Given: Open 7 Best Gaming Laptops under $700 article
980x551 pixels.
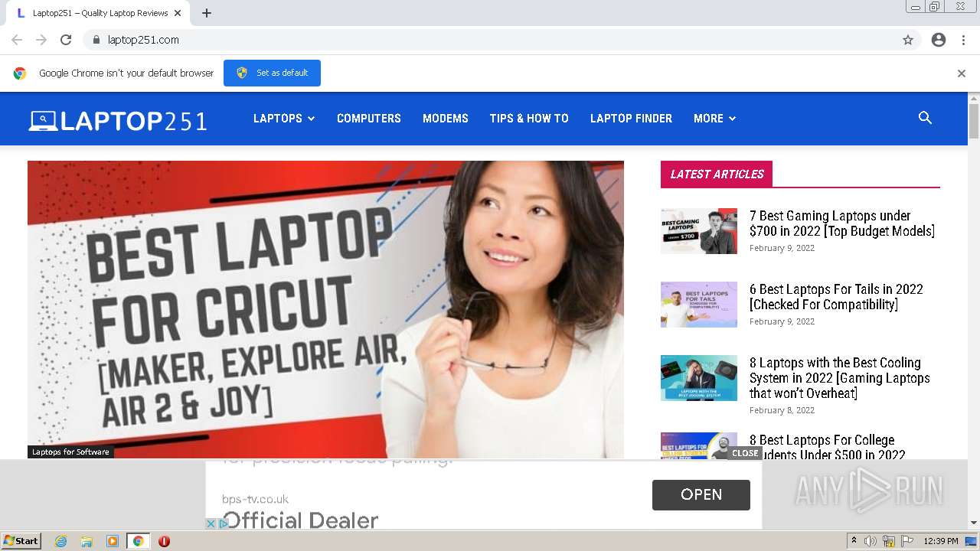Looking at the screenshot, I should tap(842, 223).
